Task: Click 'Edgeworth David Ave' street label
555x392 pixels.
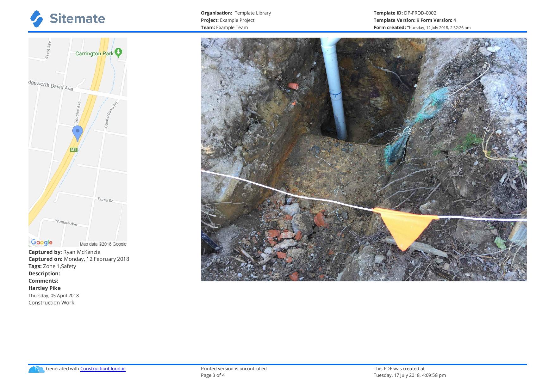Action: click(51, 86)
